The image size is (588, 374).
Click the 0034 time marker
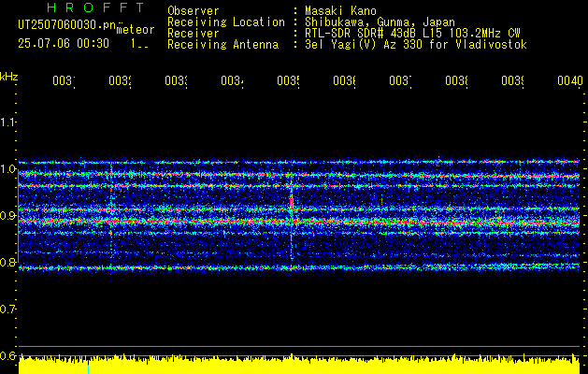(x=232, y=80)
